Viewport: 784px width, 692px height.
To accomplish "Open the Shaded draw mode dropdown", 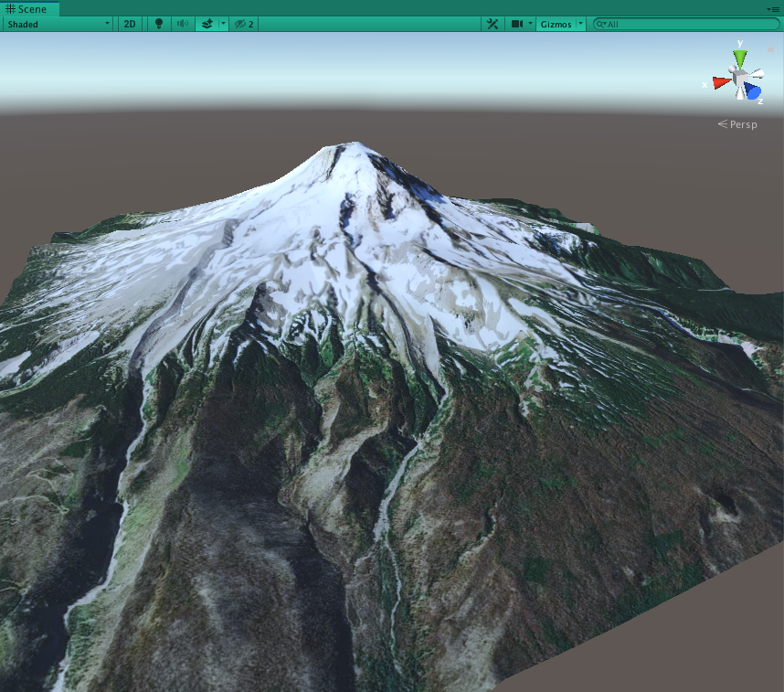I will pyautogui.click(x=55, y=24).
